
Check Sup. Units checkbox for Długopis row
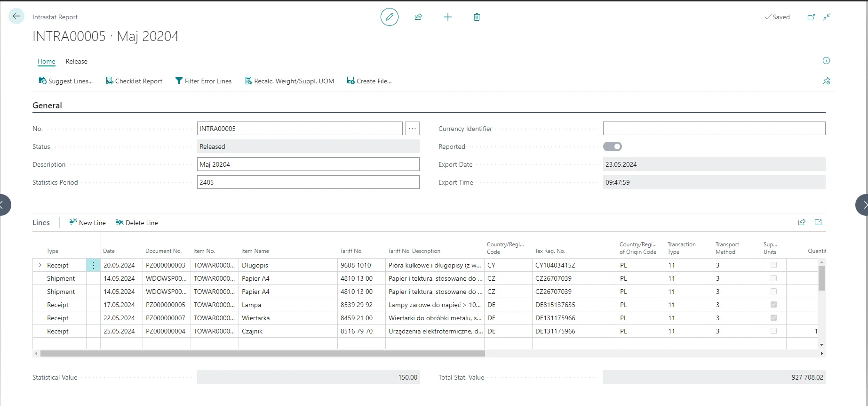pyautogui.click(x=773, y=265)
